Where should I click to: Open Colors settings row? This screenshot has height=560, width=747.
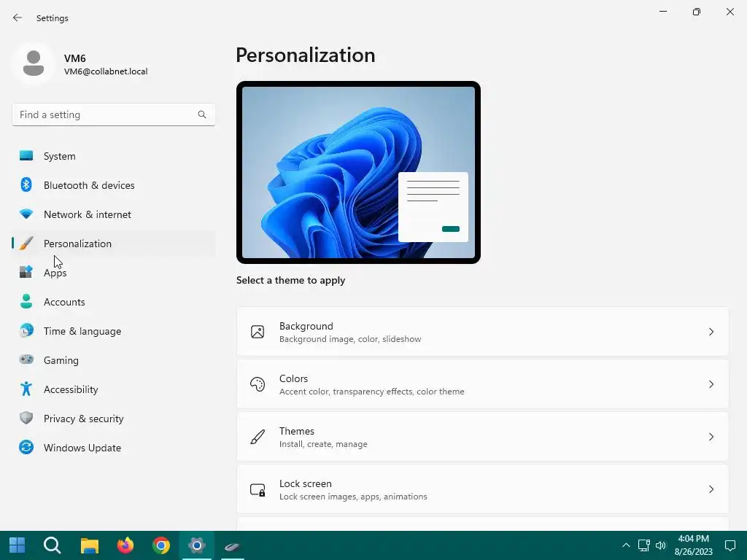pos(483,384)
